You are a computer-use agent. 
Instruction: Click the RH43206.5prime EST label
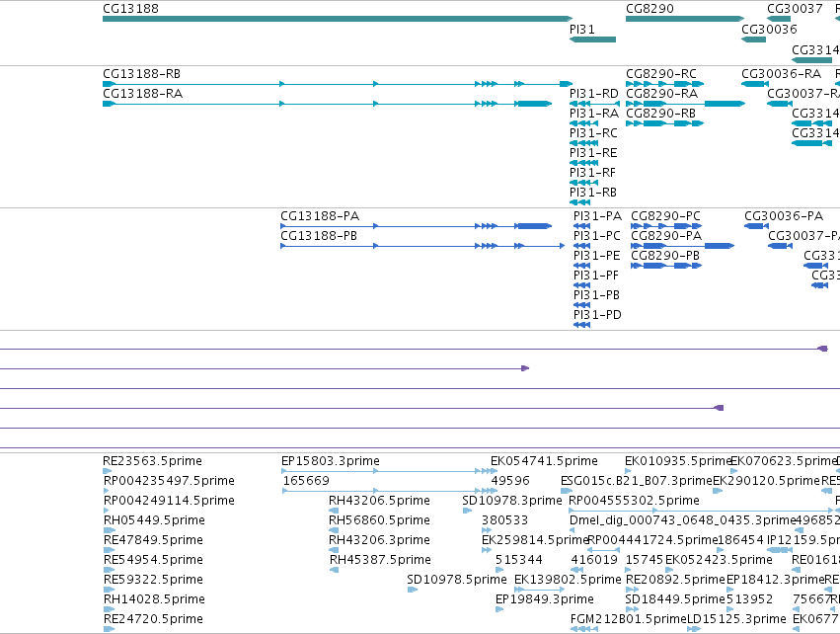click(379, 501)
